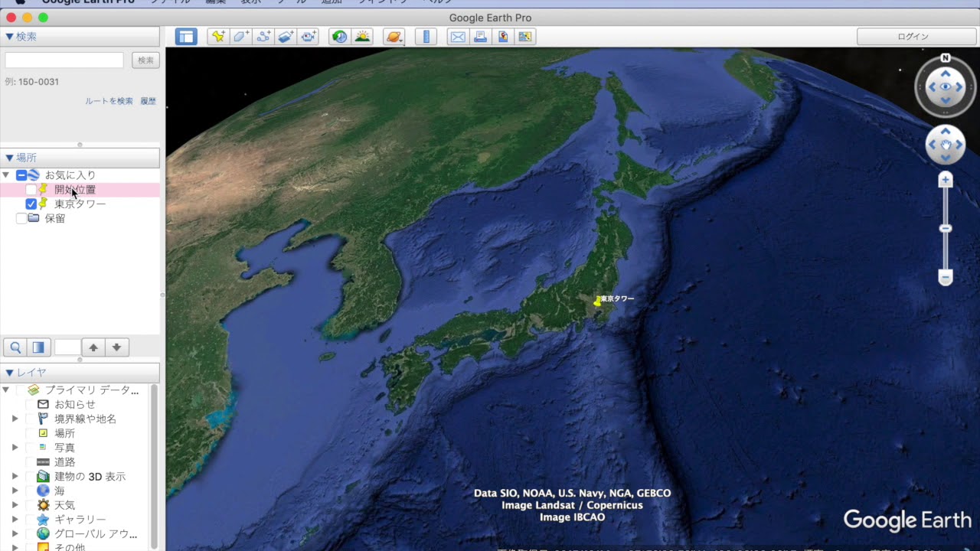Zoom out with the minus button
This screenshot has width=980, height=551.
coord(946,277)
